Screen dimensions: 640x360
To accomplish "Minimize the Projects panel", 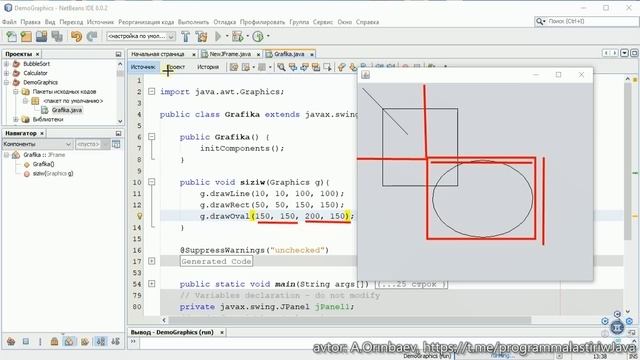I will [x=118, y=54].
